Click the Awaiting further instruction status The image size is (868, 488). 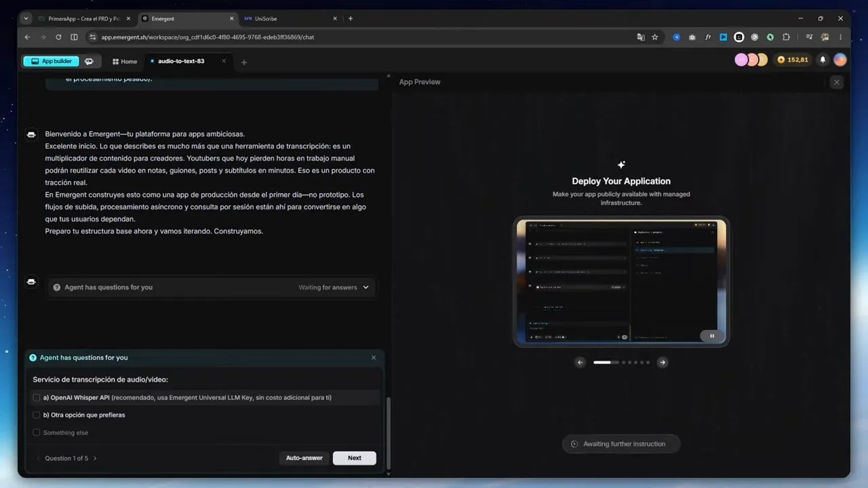click(x=621, y=444)
